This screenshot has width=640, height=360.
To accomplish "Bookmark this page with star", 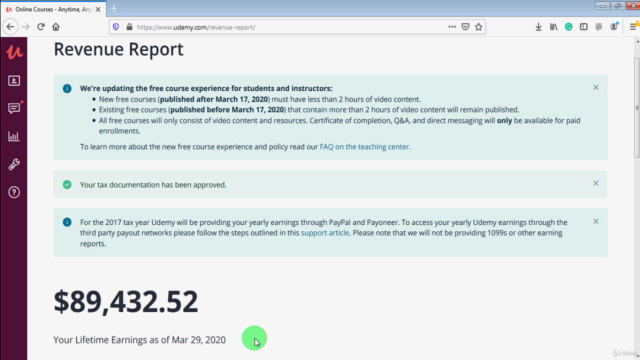I will 479,27.
